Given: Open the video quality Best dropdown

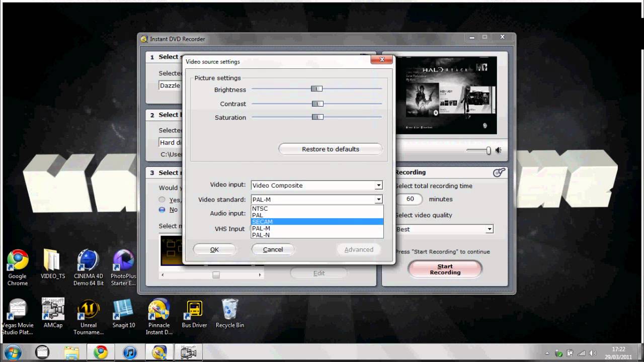Looking at the screenshot, I should pyautogui.click(x=444, y=229).
